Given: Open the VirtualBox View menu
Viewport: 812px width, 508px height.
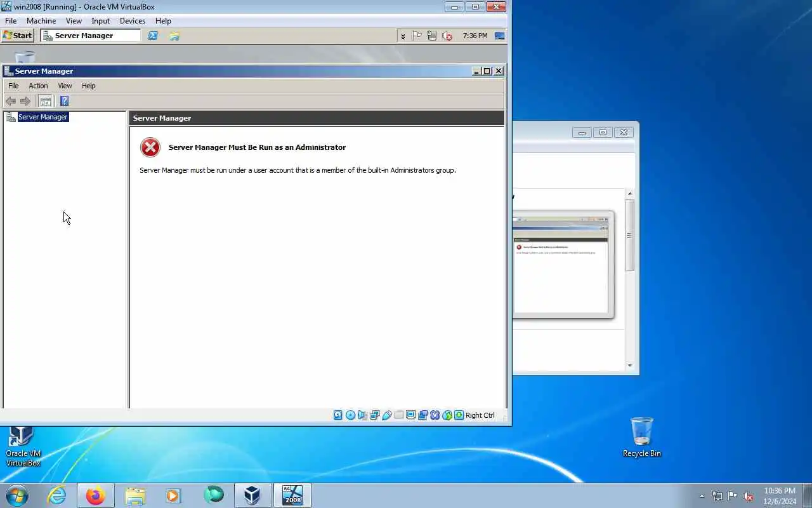Looking at the screenshot, I should [x=74, y=21].
